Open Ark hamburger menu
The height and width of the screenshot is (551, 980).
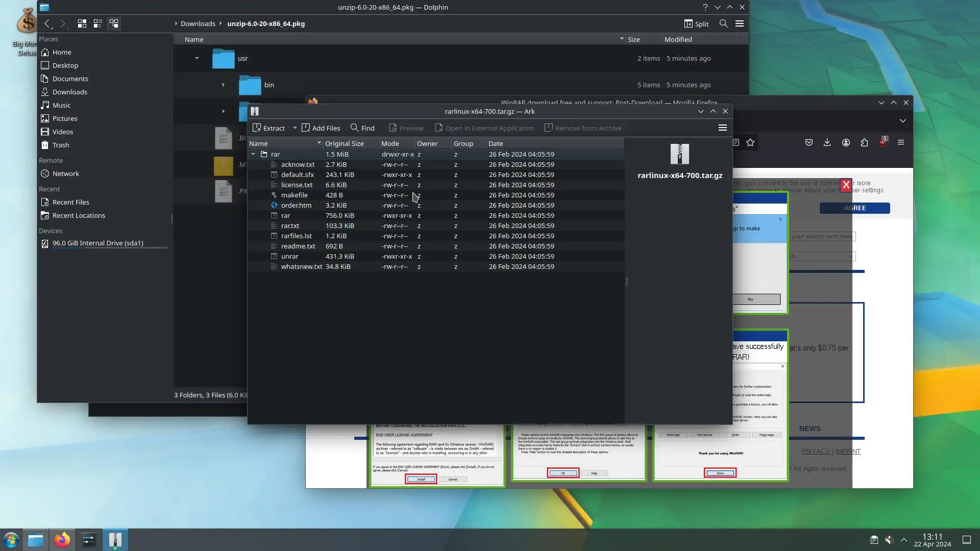point(722,128)
